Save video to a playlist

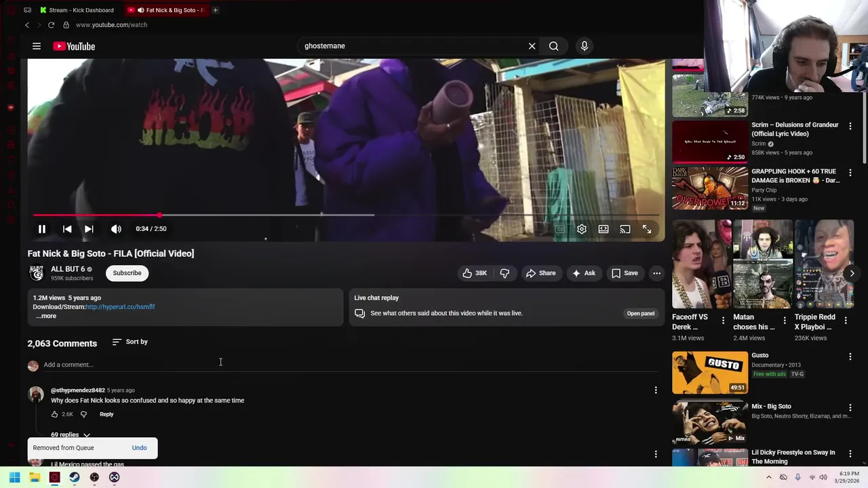point(625,273)
